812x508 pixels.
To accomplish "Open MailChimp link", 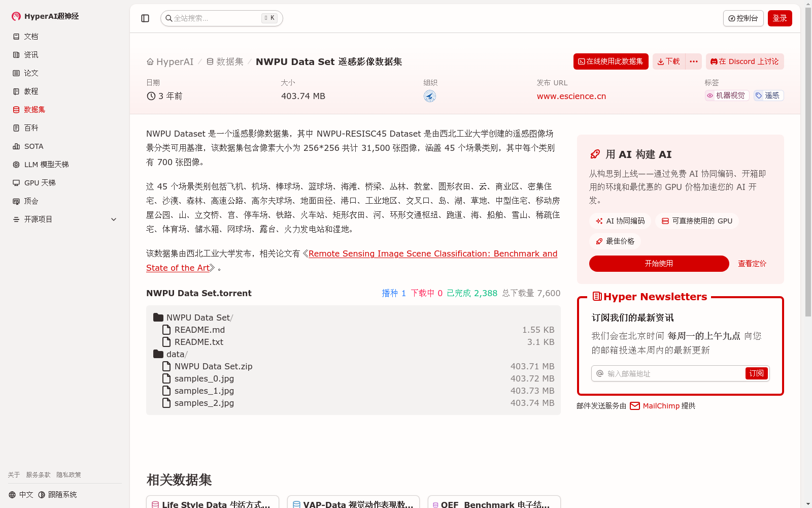I will coord(655,406).
